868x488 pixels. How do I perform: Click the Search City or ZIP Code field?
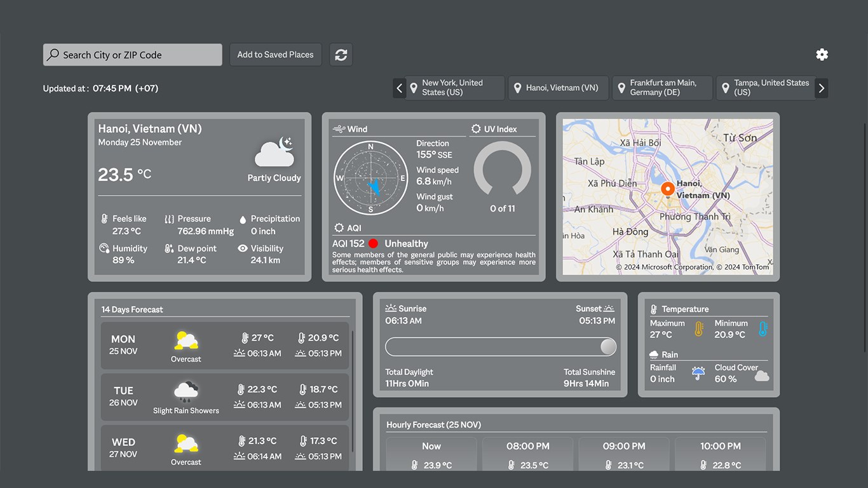tap(132, 55)
